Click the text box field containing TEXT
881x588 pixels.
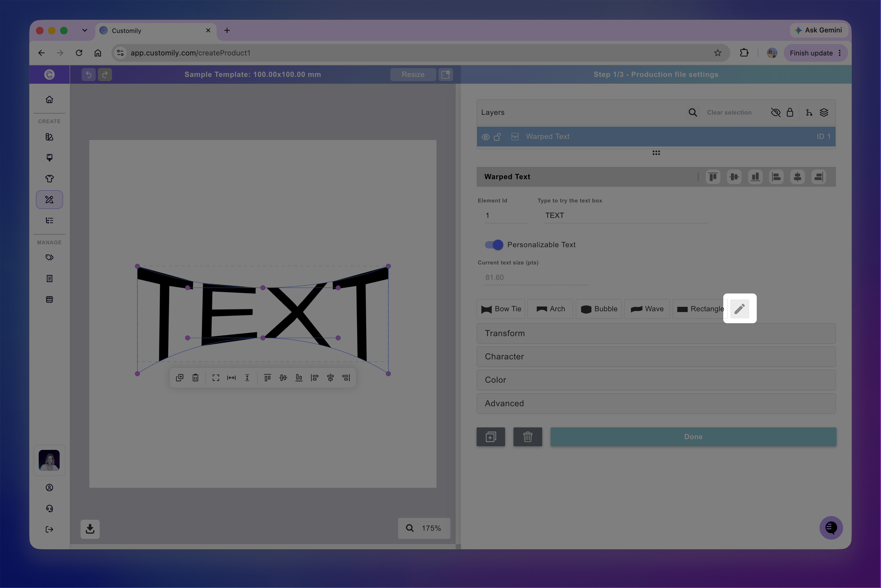pyautogui.click(x=626, y=216)
